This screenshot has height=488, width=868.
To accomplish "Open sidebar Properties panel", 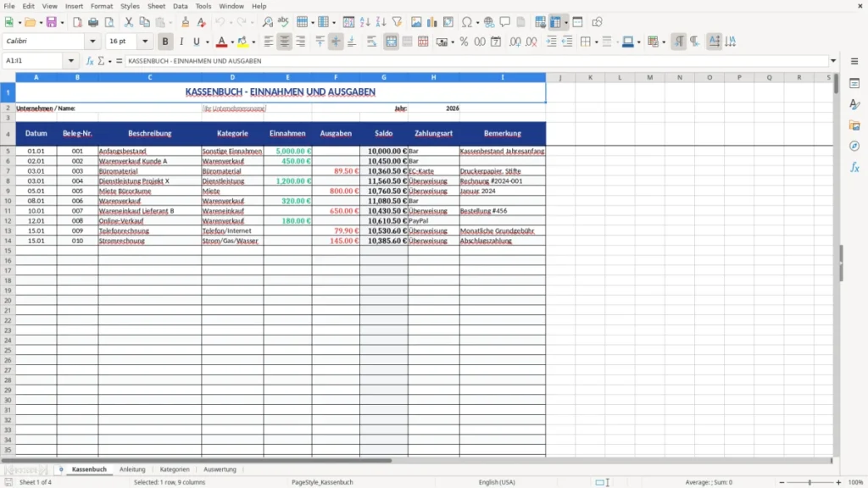I will coord(854,84).
